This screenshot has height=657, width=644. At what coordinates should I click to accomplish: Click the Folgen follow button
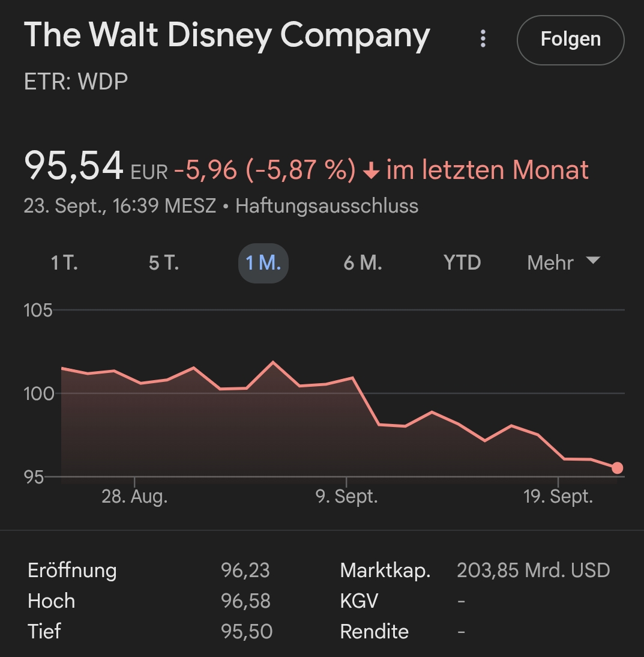[570, 40]
